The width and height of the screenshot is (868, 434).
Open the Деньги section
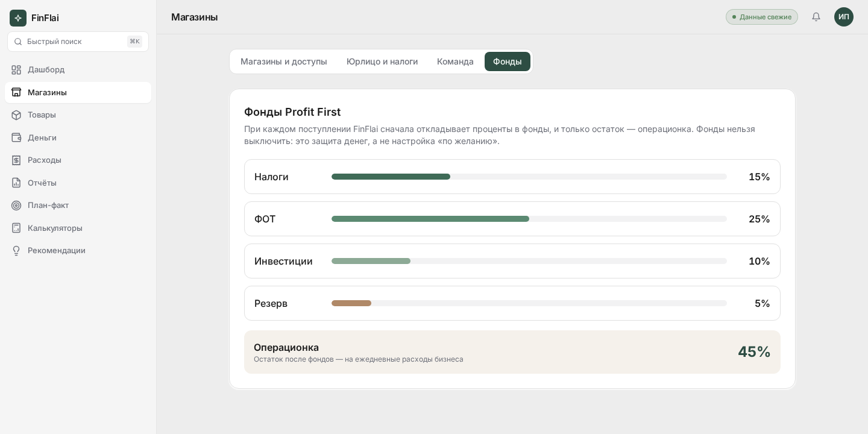[x=78, y=137]
